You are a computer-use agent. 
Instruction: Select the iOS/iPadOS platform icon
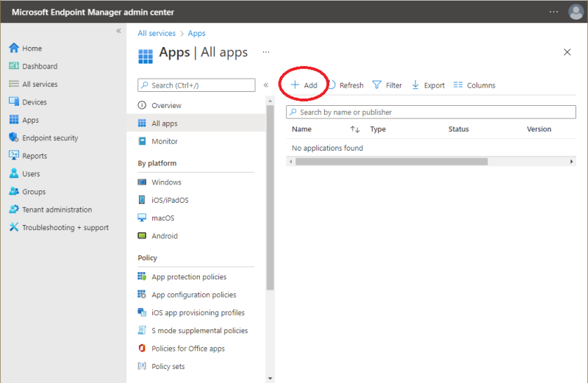(x=142, y=199)
